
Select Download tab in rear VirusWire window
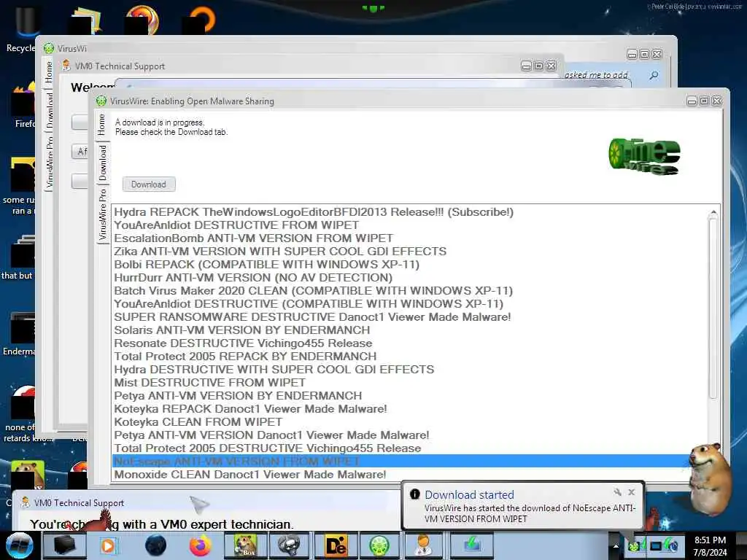pos(50,111)
